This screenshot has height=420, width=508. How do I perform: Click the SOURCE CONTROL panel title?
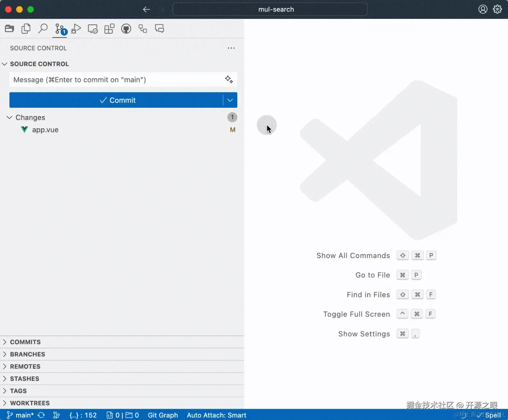(38, 48)
